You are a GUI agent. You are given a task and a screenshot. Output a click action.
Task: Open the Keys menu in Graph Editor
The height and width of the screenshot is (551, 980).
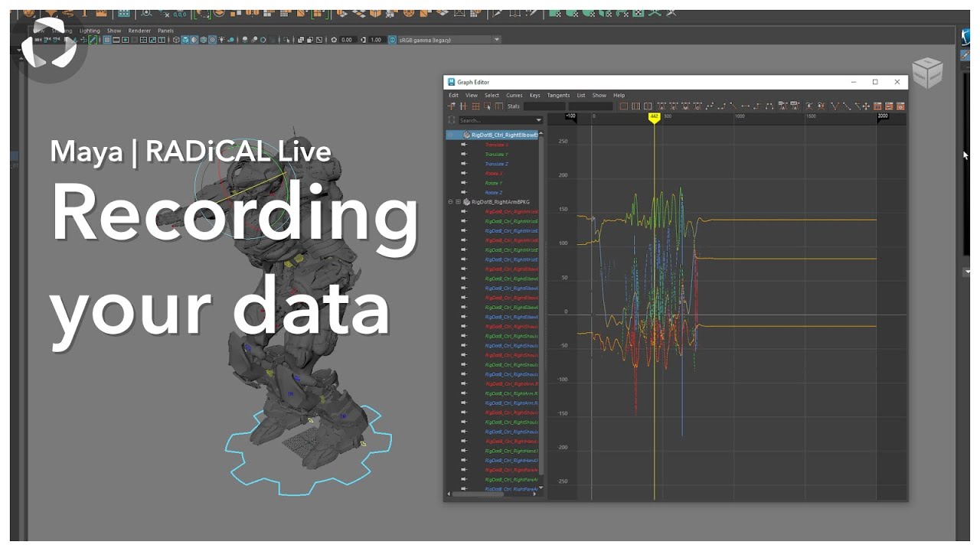(x=534, y=96)
